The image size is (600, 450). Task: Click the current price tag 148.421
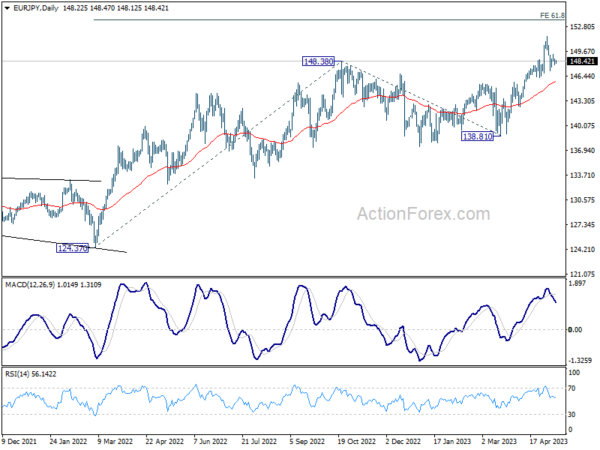[582, 61]
